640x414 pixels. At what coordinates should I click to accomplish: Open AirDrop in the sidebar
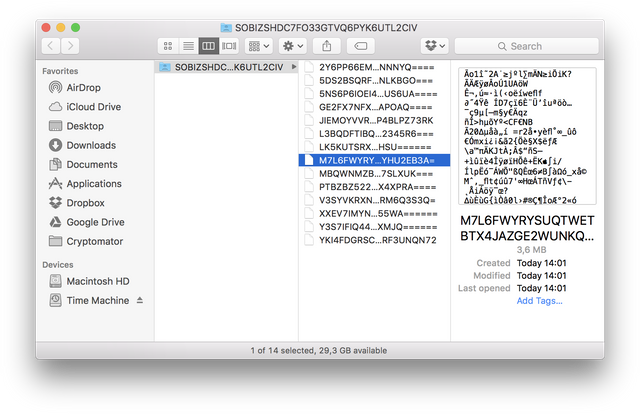pos(83,87)
